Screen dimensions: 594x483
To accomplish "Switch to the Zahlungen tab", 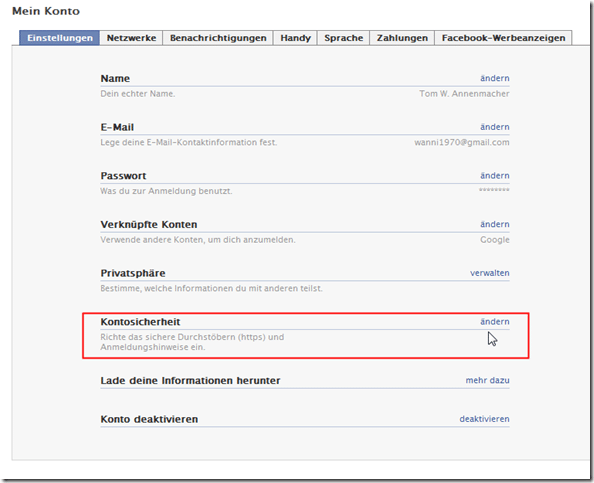I will (x=402, y=38).
